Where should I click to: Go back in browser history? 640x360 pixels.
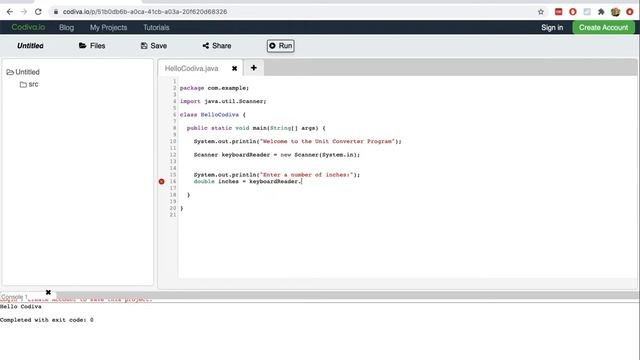point(9,12)
